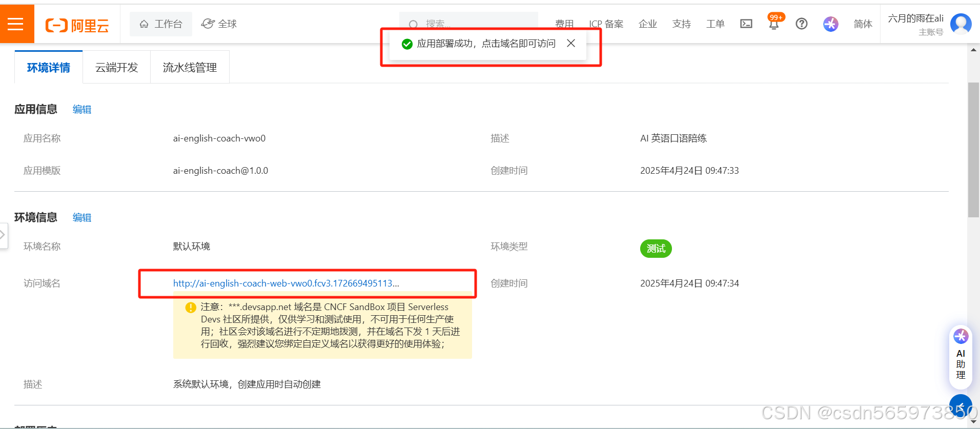Viewport: 980px width, 429px height.
Task: Select the 环境详情 tab
Action: click(x=49, y=68)
